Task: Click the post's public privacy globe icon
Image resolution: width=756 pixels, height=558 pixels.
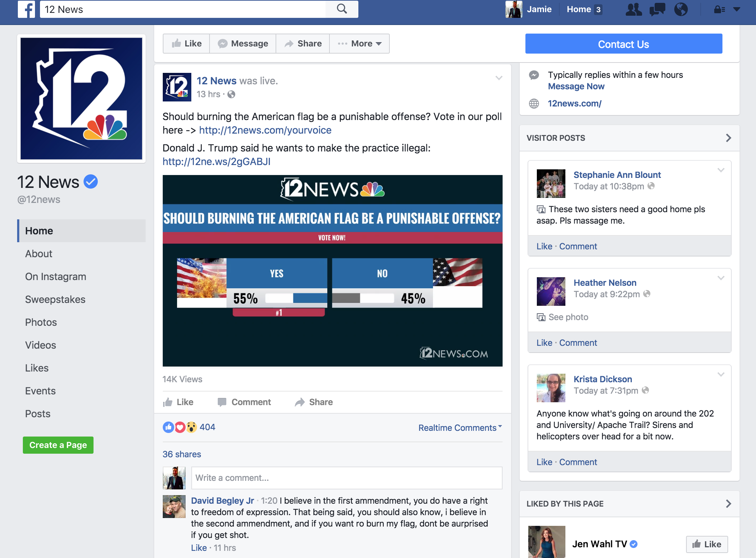Action: coord(231,94)
